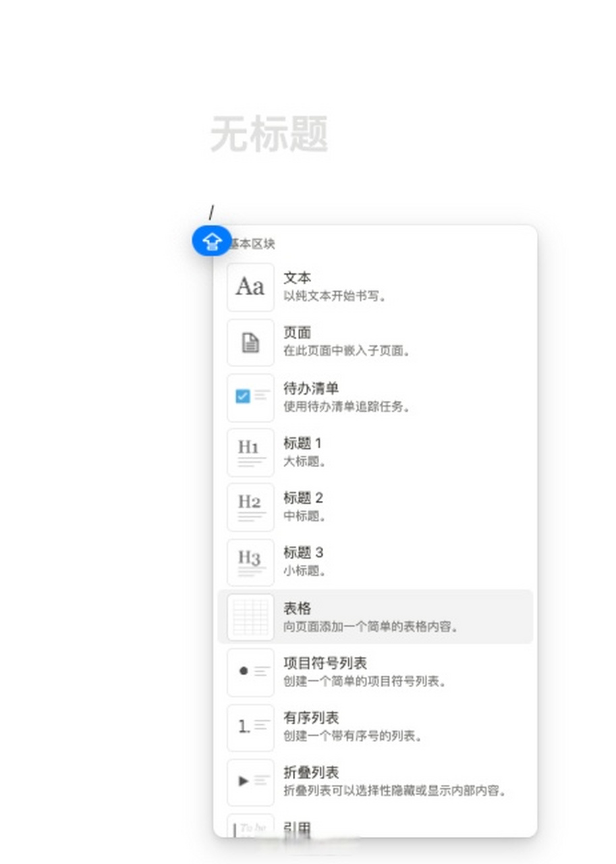Choose 标题 2 block option
Image resolution: width=616 pixels, height=864 pixels.
click(375, 507)
